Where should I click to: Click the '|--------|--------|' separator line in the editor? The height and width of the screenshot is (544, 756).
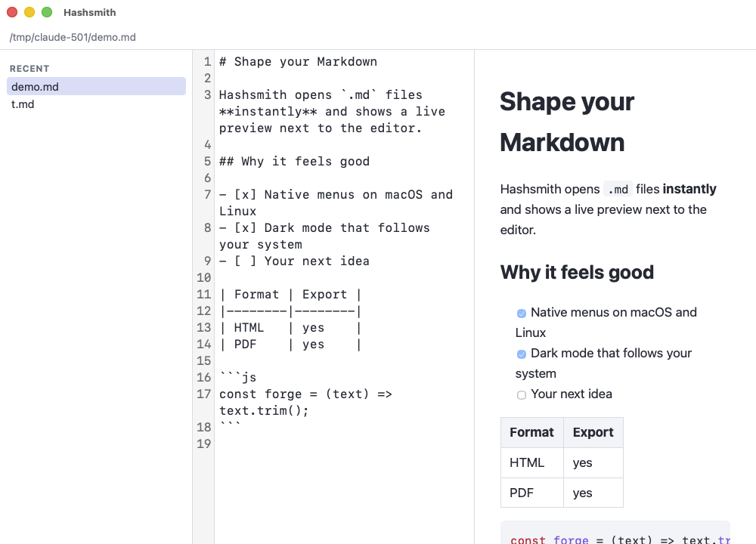click(290, 311)
